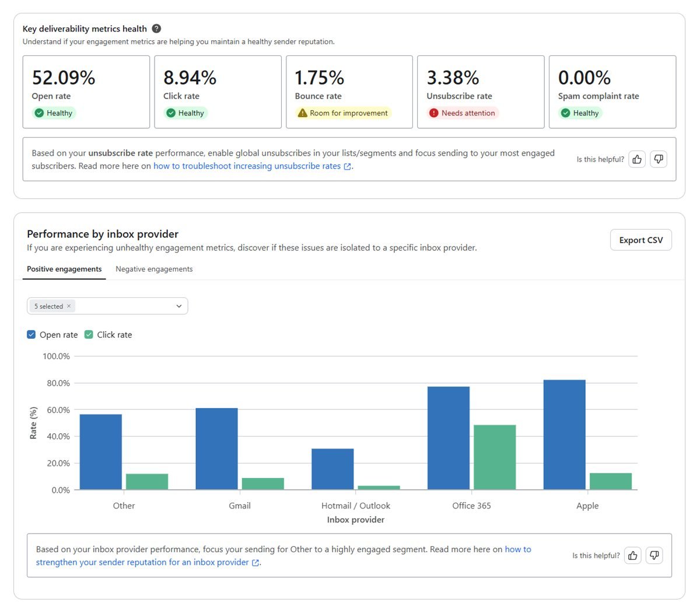
Task: Click the 'Room for improvement' status badge
Action: [x=343, y=113]
